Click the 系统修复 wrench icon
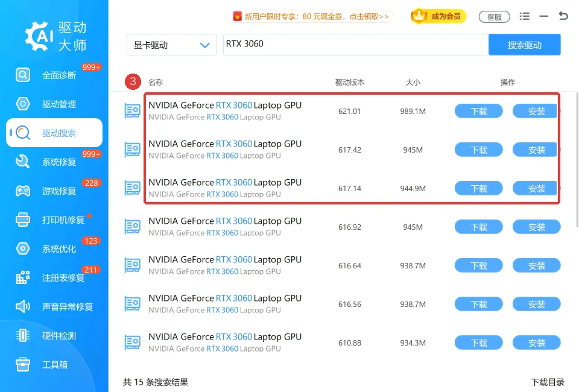579x392 pixels. pos(23,162)
